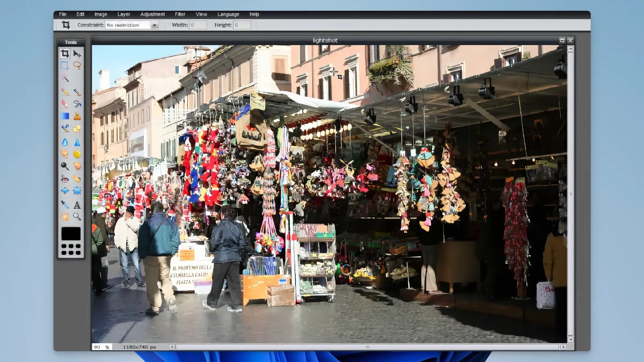The image size is (644, 362).
Task: Click the horizontal scrollbar below the canvas
Action: [x=368, y=347]
